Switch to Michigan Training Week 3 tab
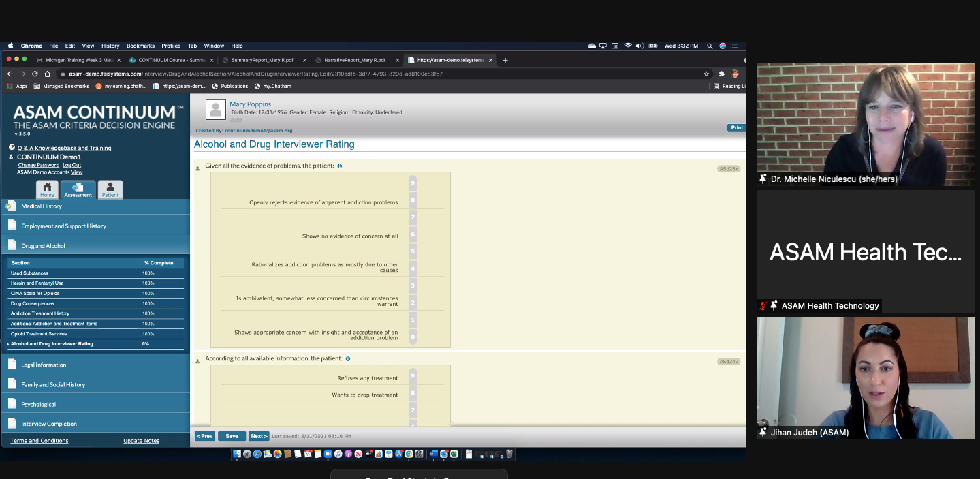This screenshot has width=980, height=479. coord(79,60)
